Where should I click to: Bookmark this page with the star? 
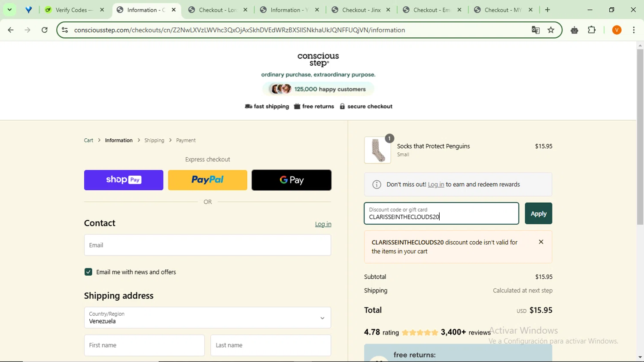[x=551, y=30]
